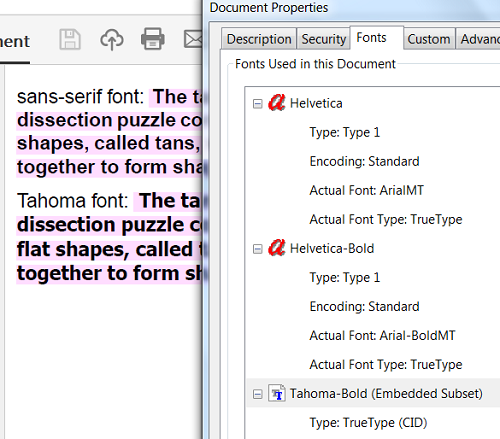Click 'Type: TrueType (CID)' line

[368, 423]
